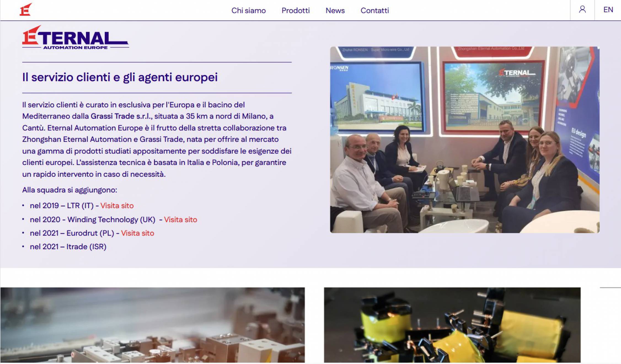The width and height of the screenshot is (621, 364).
Task: Open the Contatti page
Action: [375, 10]
